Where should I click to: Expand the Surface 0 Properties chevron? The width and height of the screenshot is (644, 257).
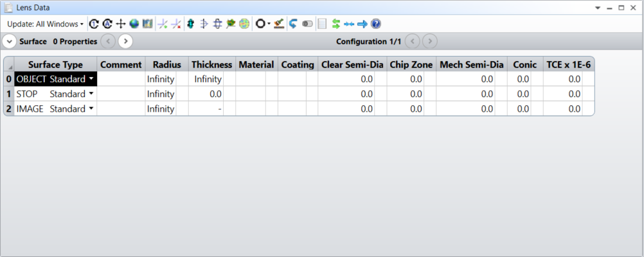(x=9, y=42)
